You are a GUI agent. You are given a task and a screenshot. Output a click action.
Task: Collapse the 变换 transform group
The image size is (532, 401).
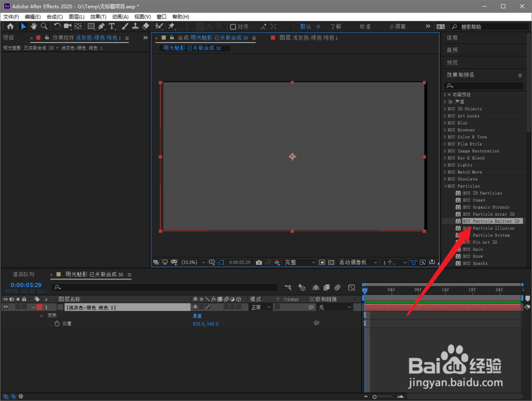[x=41, y=315]
